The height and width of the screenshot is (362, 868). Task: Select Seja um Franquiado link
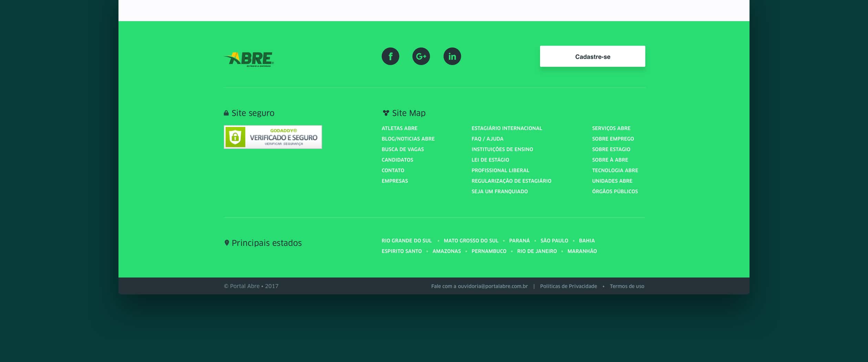(499, 191)
